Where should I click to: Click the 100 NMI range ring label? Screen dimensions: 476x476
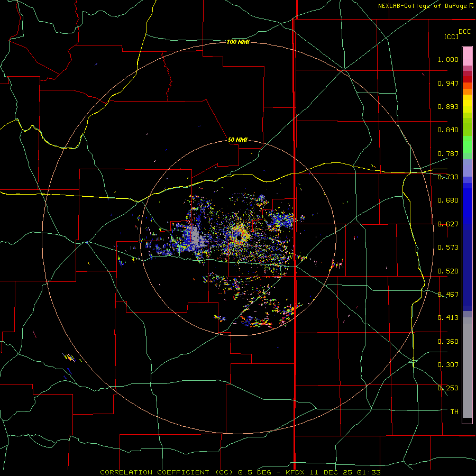point(238,42)
